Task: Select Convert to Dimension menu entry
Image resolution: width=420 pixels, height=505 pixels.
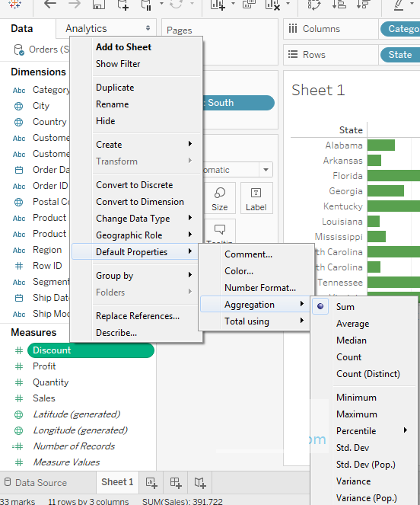Action: point(140,202)
